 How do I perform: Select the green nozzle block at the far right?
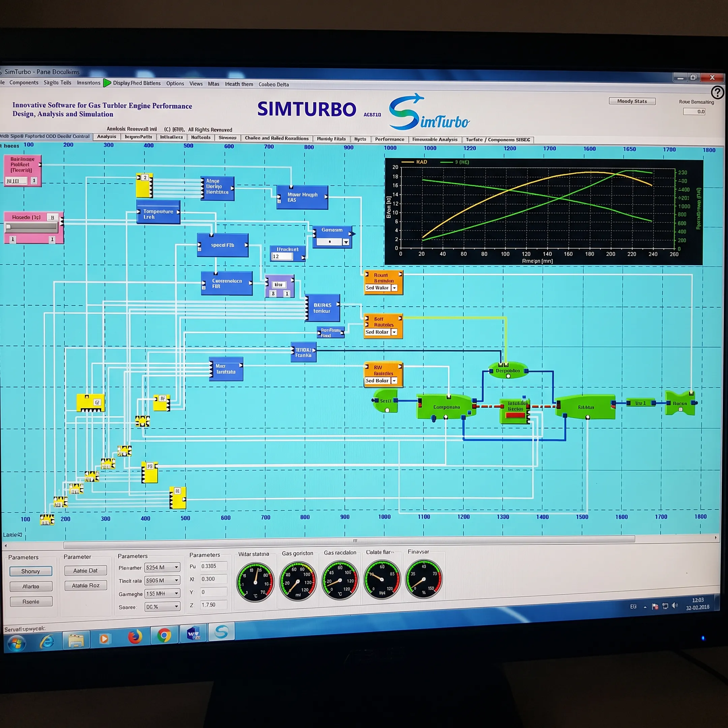[680, 403]
